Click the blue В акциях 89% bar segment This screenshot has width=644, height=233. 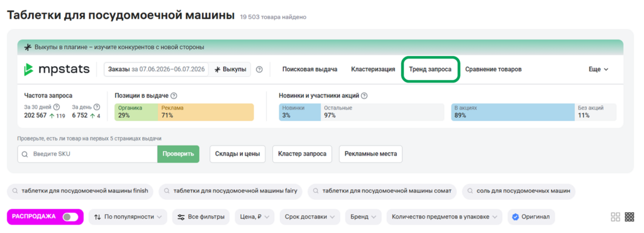(513, 111)
